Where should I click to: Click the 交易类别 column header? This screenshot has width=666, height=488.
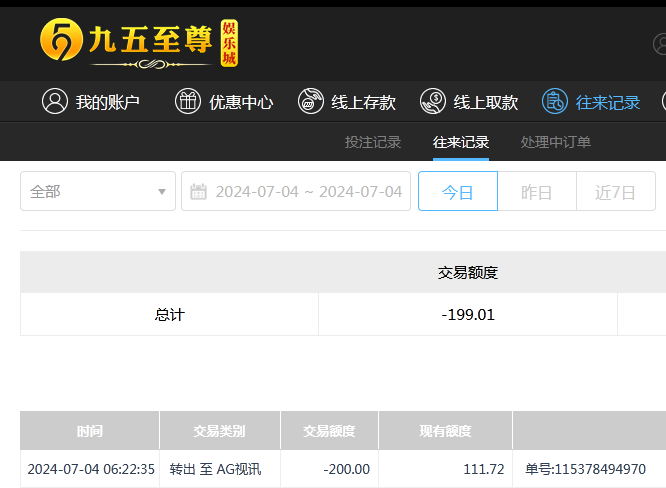(220, 431)
